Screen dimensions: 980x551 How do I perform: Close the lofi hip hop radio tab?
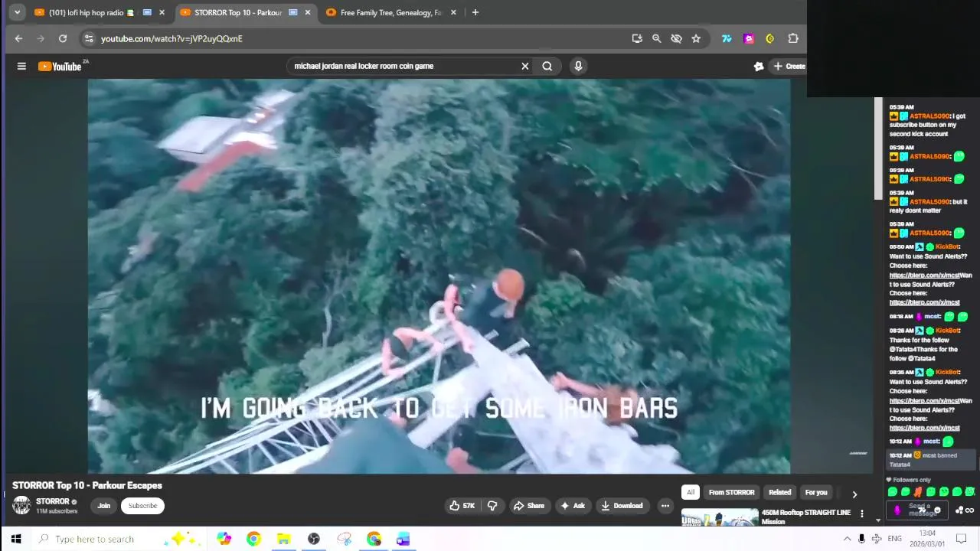pyautogui.click(x=162, y=12)
